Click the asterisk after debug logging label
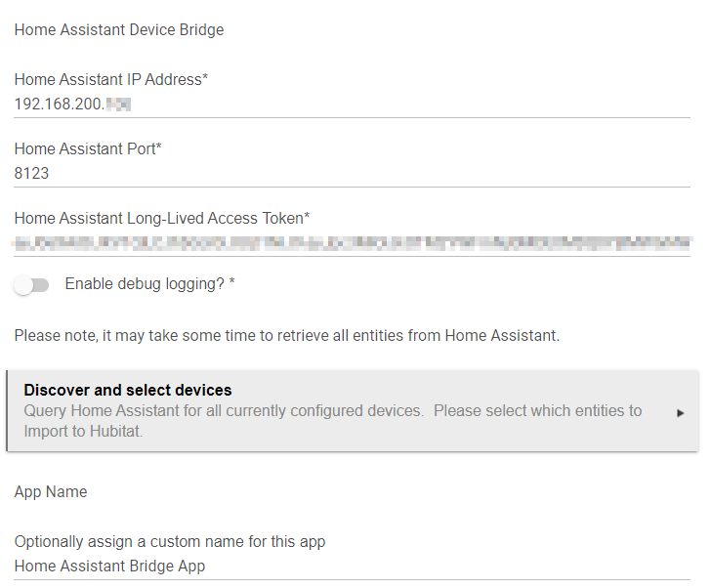The height and width of the screenshot is (588, 711). tap(231, 284)
